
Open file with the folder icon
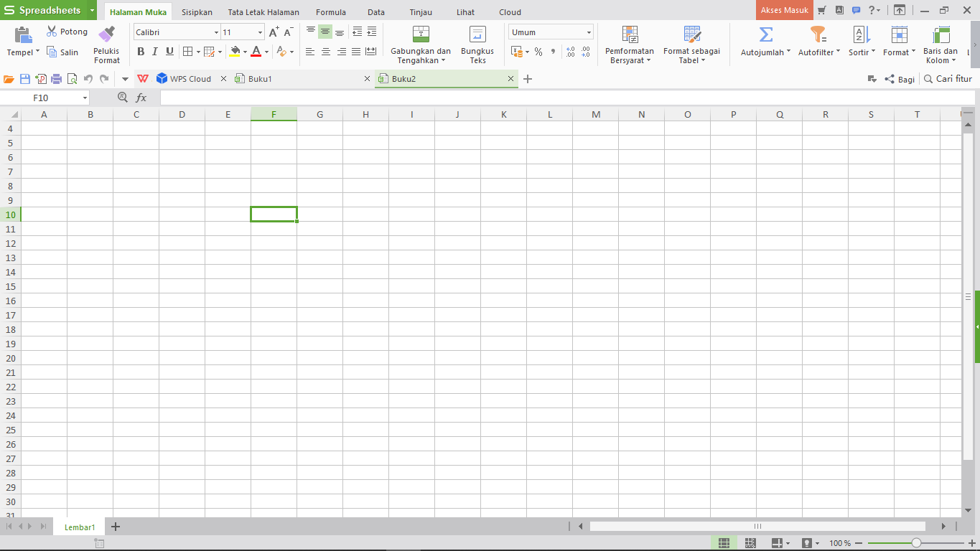9,79
